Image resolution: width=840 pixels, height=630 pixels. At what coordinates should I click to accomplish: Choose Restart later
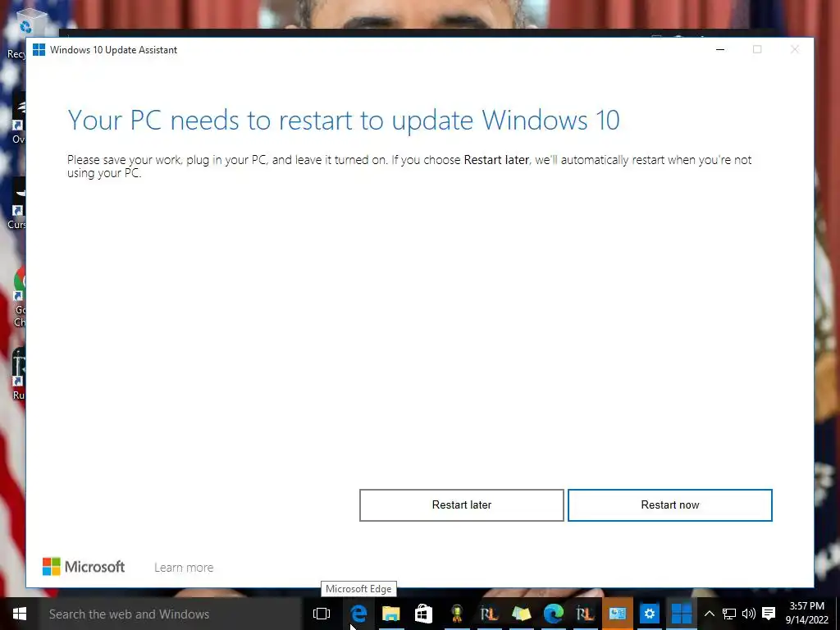point(461,504)
